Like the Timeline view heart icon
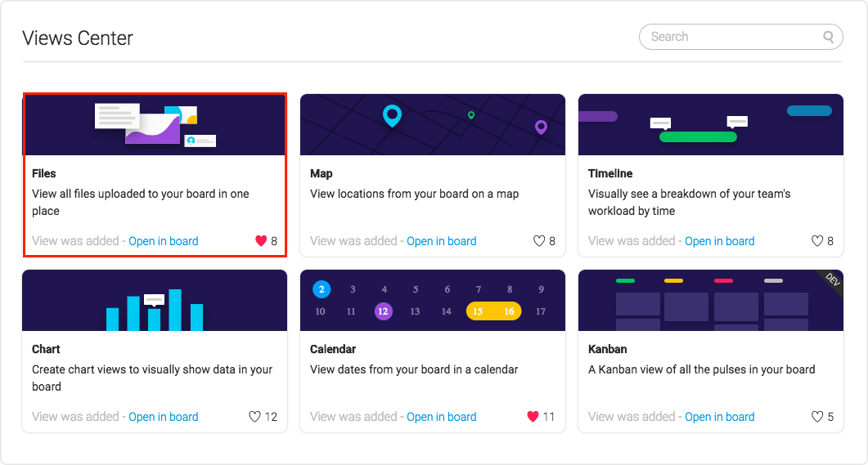Screen dimensions: 868x465 [817, 241]
